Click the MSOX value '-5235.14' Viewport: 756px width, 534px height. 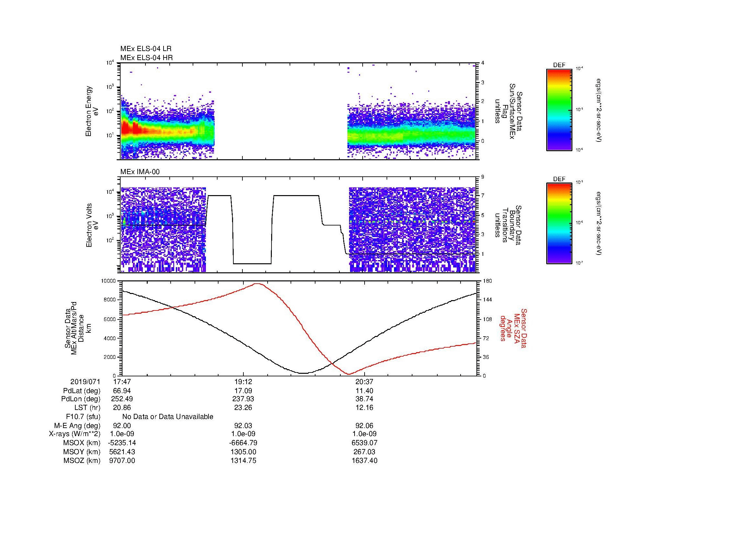tap(122, 443)
